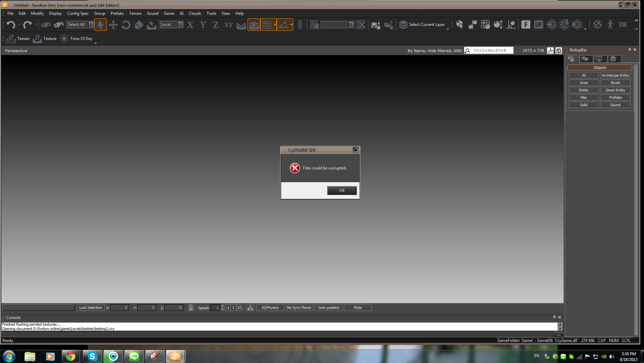Click the Delete named selection icon
The image size is (644, 363).
pyautogui.click(x=361, y=25)
